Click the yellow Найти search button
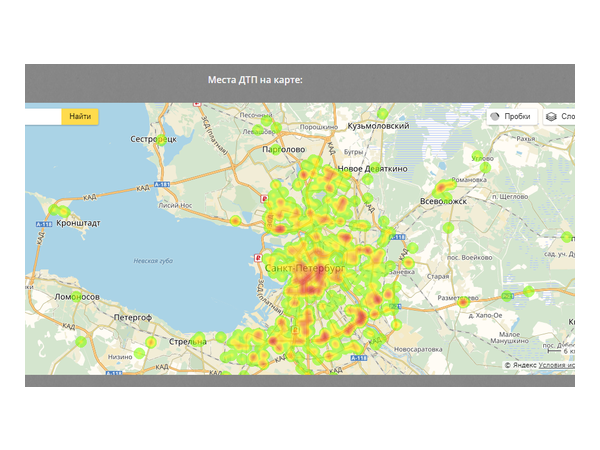 [80, 116]
